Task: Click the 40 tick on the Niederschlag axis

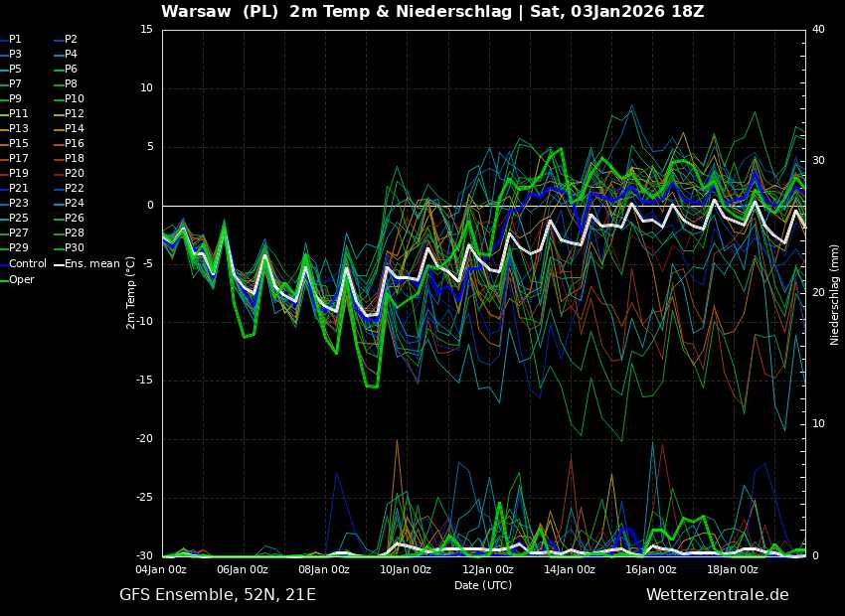Action: 818,30
